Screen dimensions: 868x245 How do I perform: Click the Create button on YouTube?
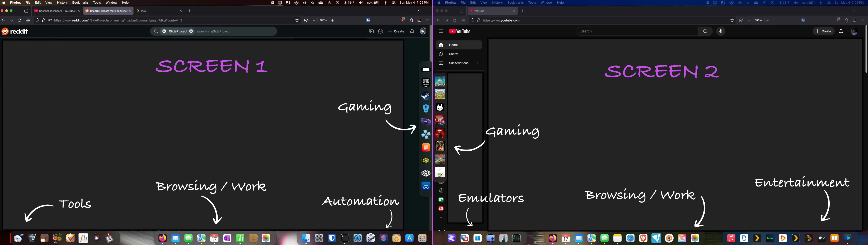824,31
